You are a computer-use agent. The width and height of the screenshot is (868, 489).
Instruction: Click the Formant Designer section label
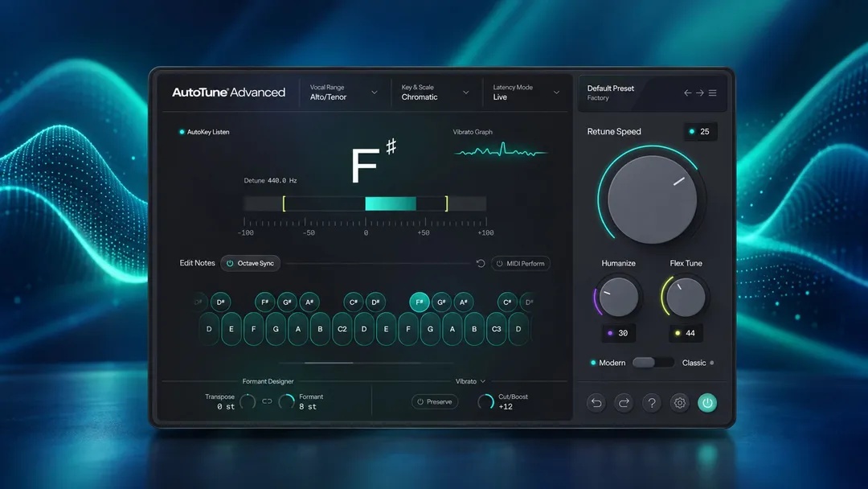(268, 381)
